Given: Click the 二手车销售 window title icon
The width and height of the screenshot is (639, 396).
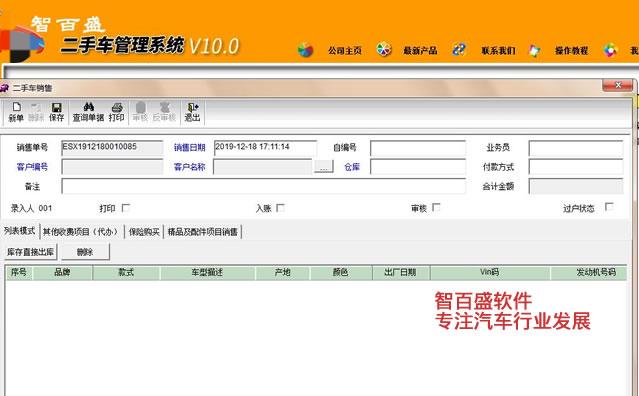Looking at the screenshot, I should pos(4,88).
